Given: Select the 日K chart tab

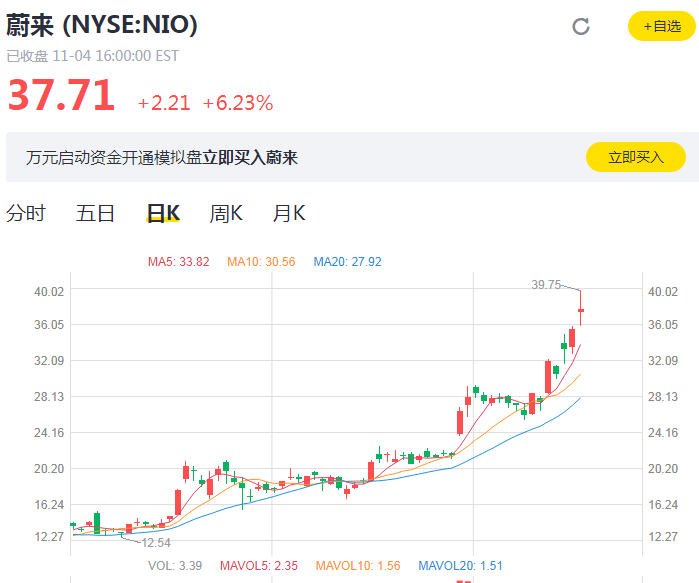Looking at the screenshot, I should click(x=163, y=213).
